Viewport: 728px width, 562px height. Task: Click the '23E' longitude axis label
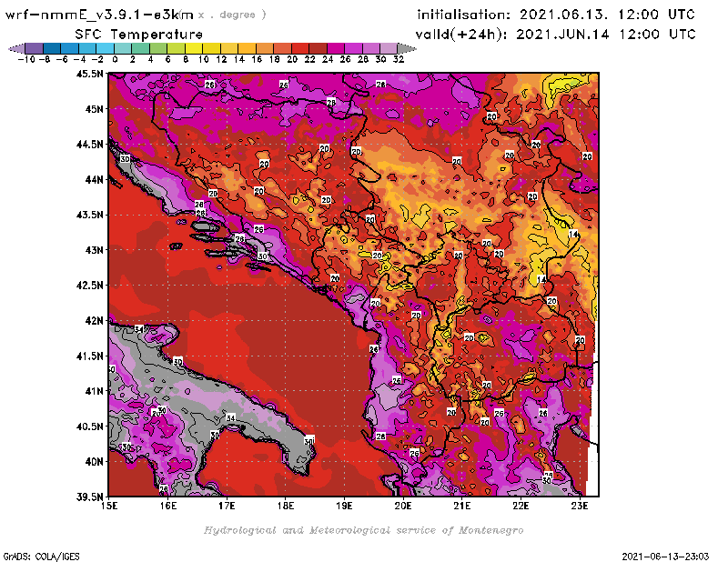tap(580, 506)
